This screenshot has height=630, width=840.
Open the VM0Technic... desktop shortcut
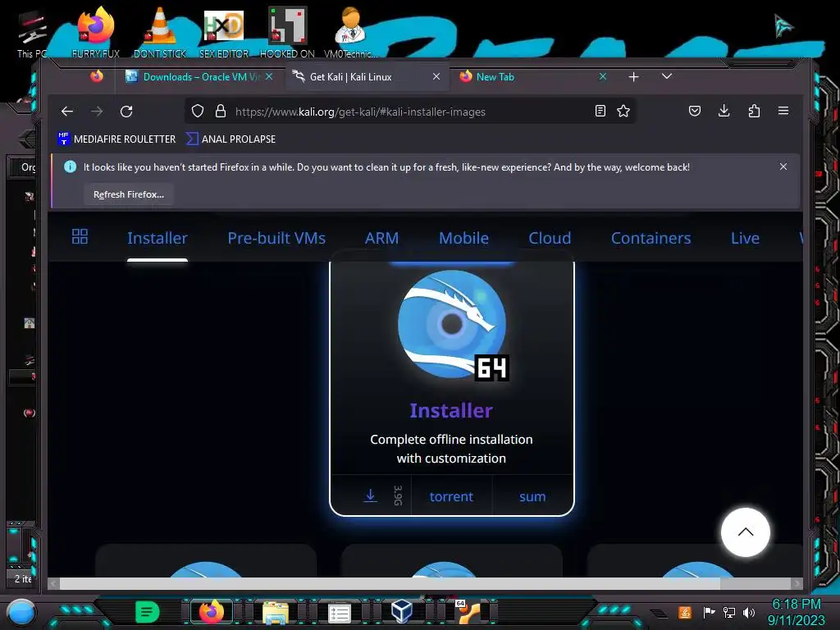click(351, 33)
